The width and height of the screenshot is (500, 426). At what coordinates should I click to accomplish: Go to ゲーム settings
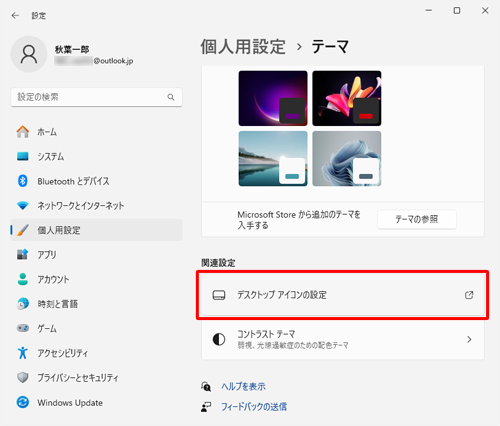coord(96,328)
